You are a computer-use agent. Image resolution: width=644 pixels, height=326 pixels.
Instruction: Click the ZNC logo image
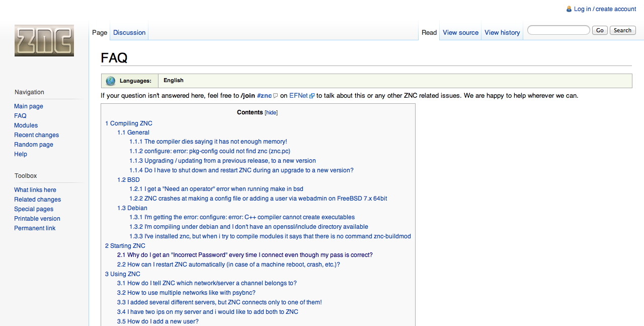tap(44, 40)
